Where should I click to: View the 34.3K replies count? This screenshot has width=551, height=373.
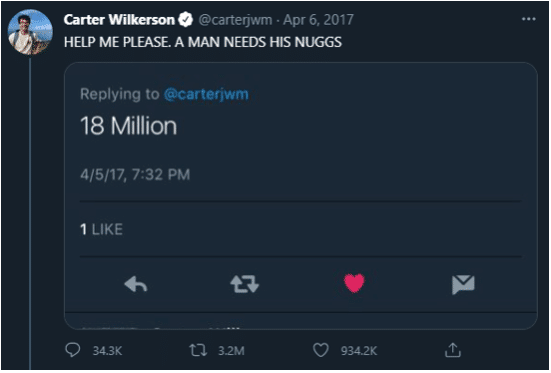(x=107, y=351)
